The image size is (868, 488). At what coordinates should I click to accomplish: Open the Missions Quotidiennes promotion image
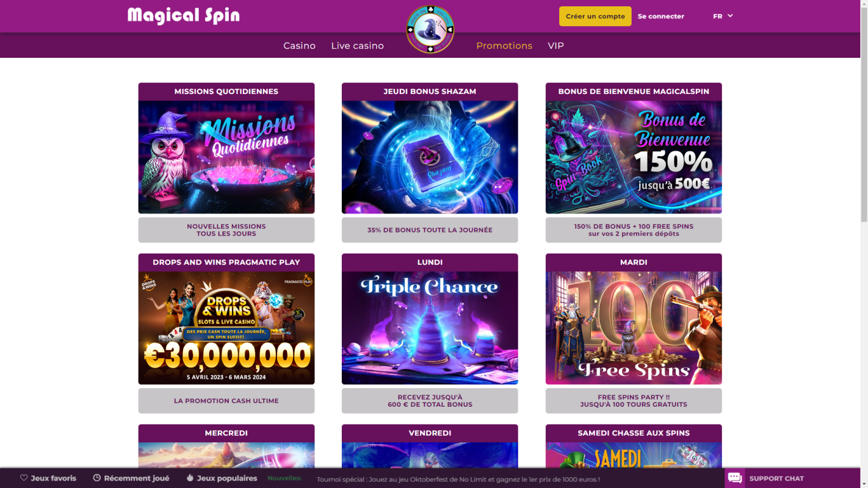point(226,157)
